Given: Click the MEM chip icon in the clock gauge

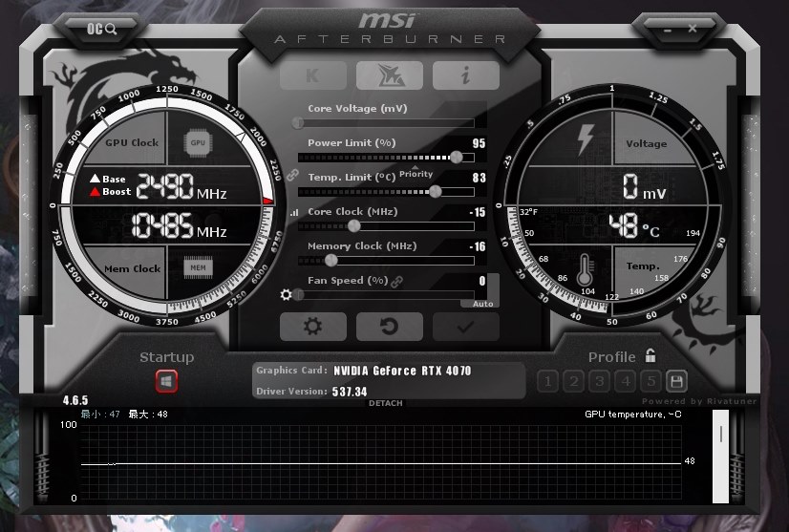Looking at the screenshot, I should 198,267.
